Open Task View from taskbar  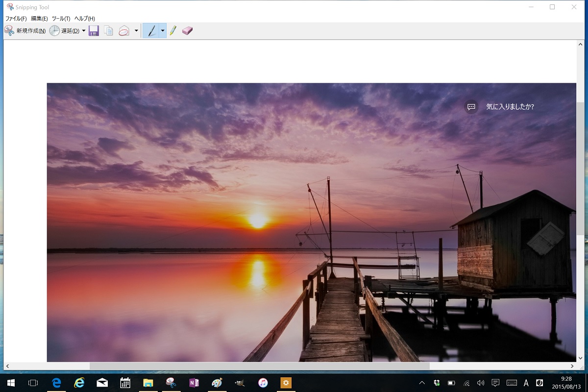(33, 383)
